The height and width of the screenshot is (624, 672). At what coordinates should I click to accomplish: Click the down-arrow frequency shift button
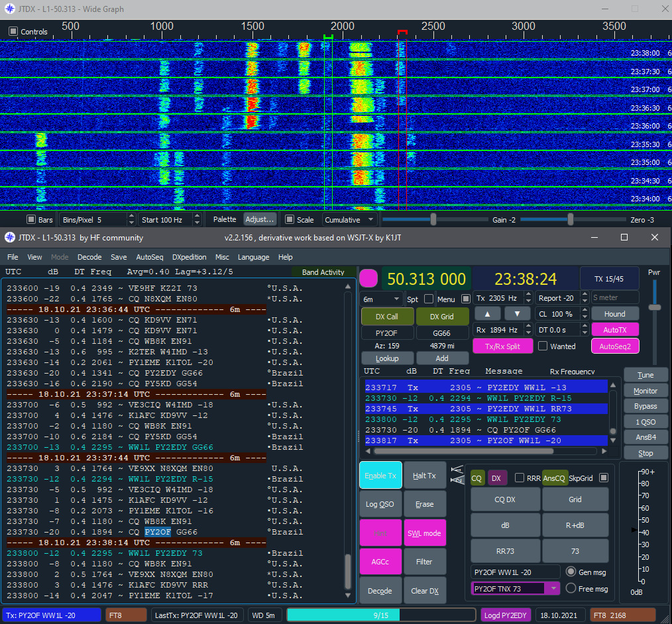tap(518, 314)
